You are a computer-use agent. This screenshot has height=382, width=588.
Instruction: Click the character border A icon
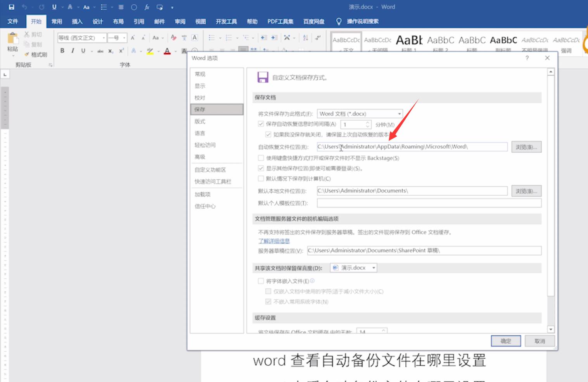click(195, 38)
